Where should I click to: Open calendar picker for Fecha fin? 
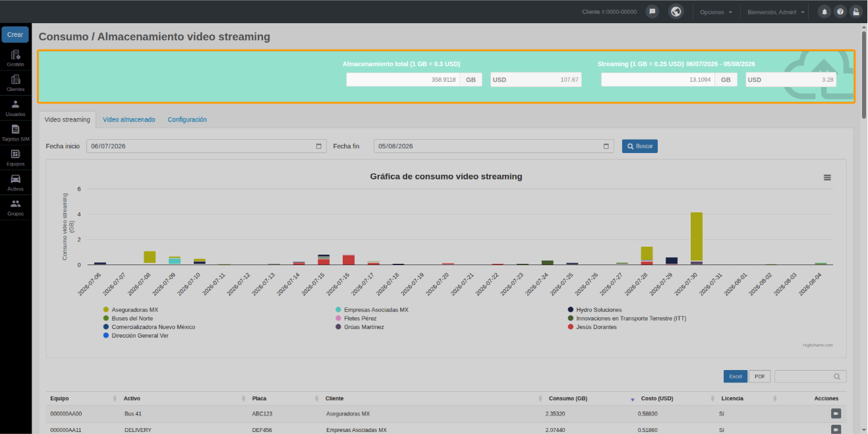[x=606, y=146]
